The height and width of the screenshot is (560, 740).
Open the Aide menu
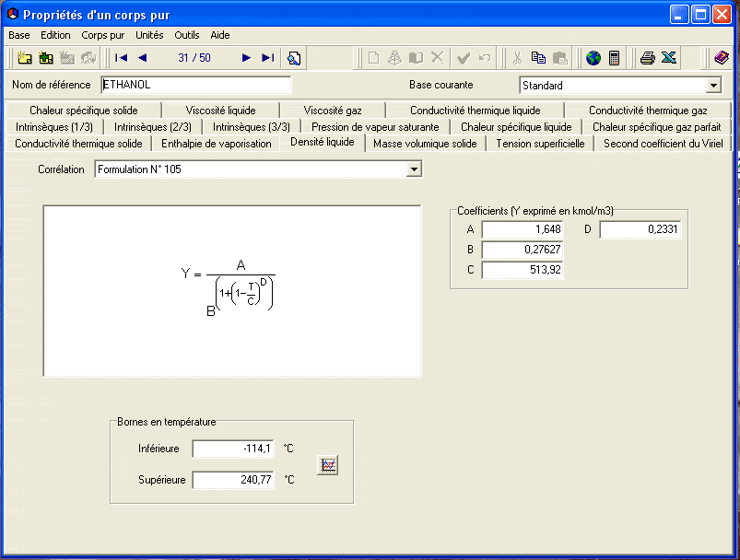[x=220, y=35]
